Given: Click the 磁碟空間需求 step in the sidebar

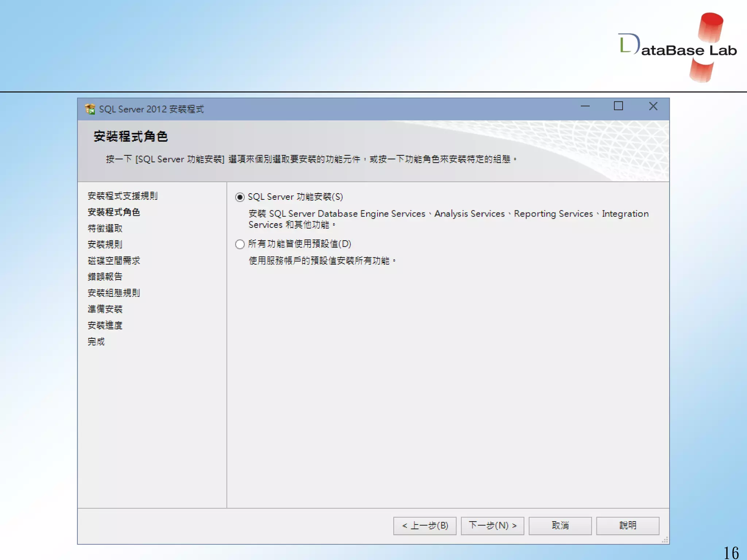Looking at the screenshot, I should (114, 261).
